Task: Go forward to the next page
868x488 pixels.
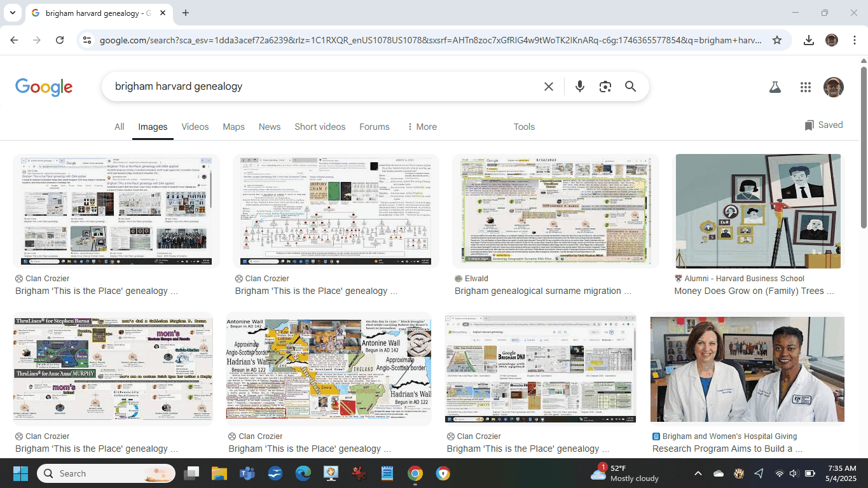Action: point(37,40)
